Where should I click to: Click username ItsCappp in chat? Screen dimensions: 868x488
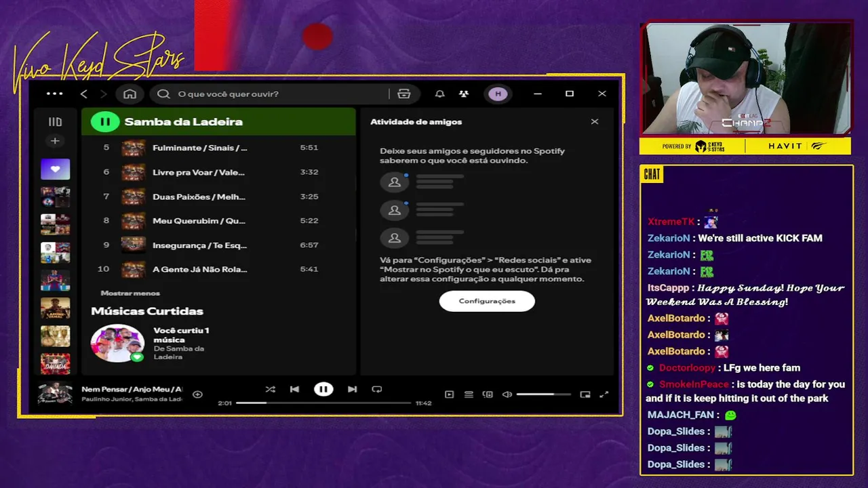click(x=669, y=287)
